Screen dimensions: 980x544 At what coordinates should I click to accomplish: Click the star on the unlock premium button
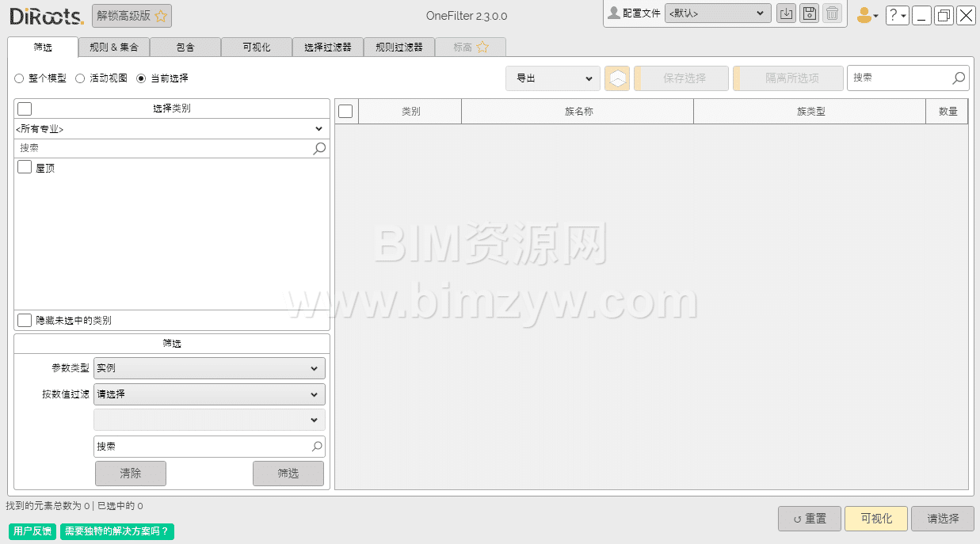[161, 16]
